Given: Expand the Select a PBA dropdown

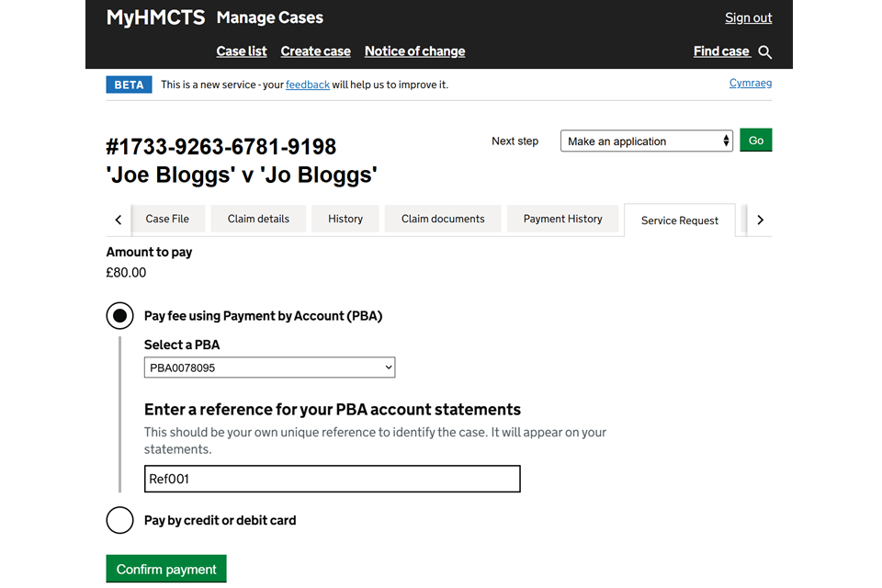Looking at the screenshot, I should pos(269,367).
